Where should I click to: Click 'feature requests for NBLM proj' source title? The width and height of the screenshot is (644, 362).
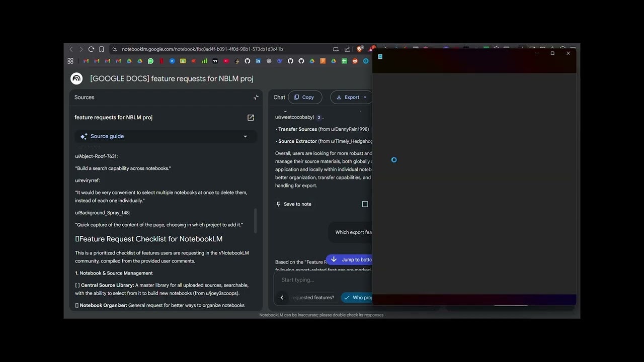(113, 118)
